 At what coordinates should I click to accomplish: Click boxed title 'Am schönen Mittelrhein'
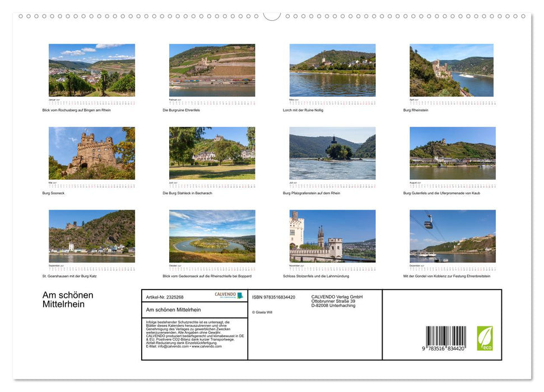coord(173,310)
